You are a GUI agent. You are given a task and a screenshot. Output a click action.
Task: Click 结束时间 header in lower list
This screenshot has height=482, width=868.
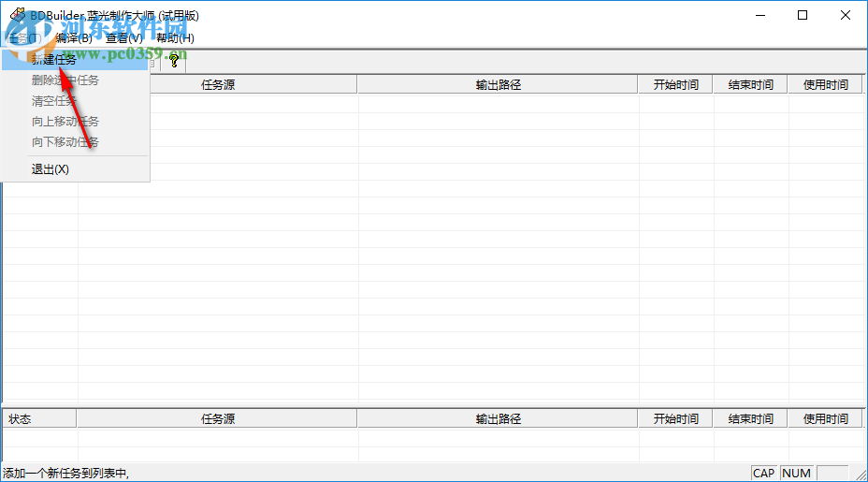pyautogui.click(x=750, y=419)
